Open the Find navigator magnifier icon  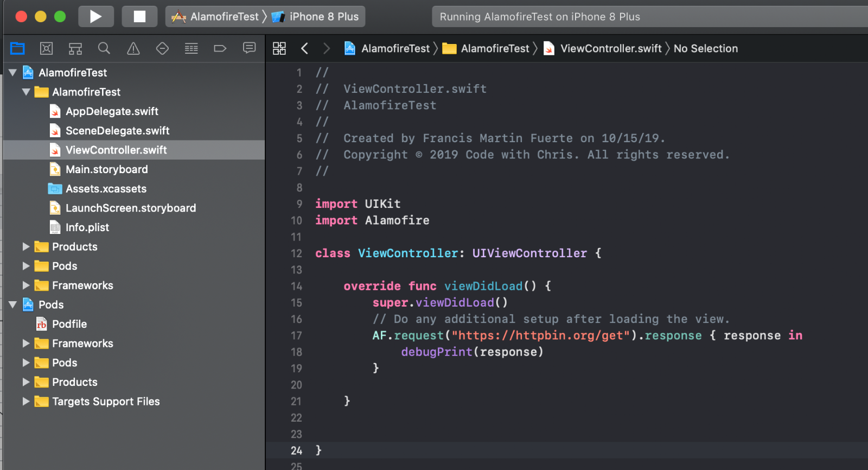[x=104, y=48]
